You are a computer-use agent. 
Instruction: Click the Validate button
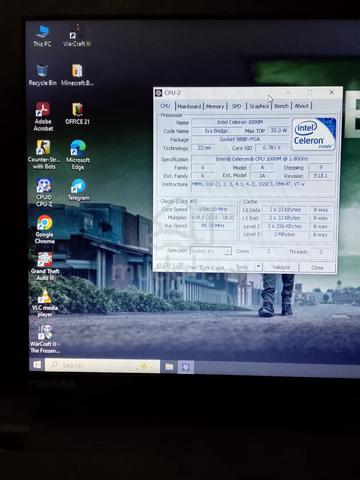tap(281, 267)
